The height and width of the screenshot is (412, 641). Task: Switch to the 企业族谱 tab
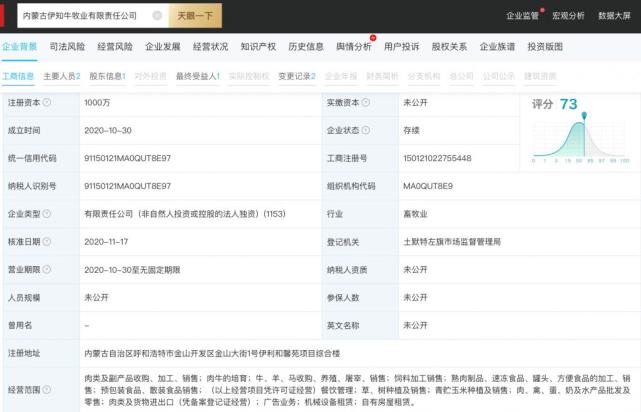point(498,47)
